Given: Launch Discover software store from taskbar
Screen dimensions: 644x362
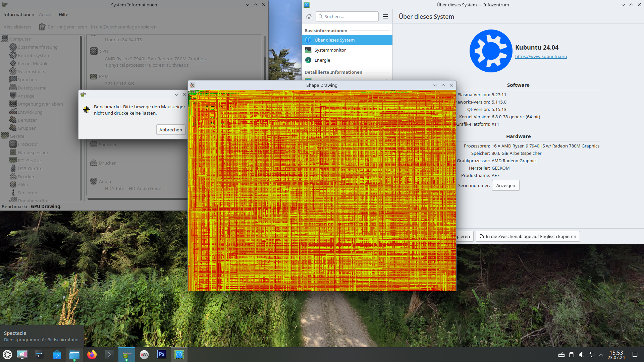Looking at the screenshot, I should (57, 354).
